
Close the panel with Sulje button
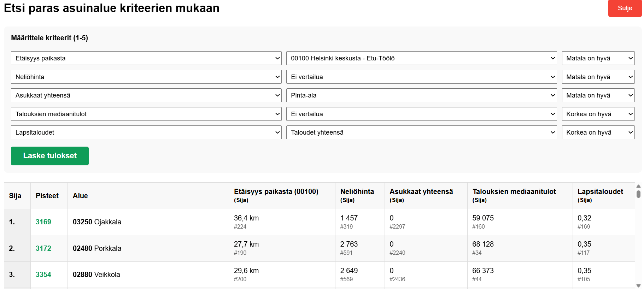[625, 8]
